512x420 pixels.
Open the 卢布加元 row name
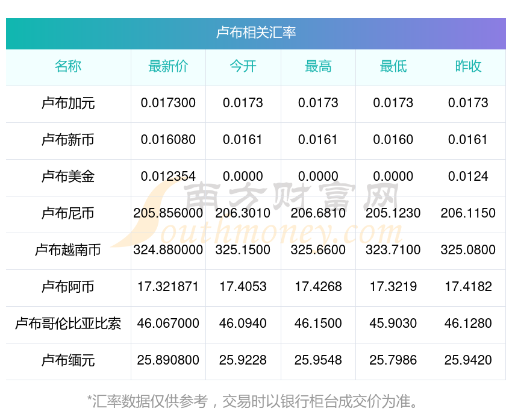point(68,104)
